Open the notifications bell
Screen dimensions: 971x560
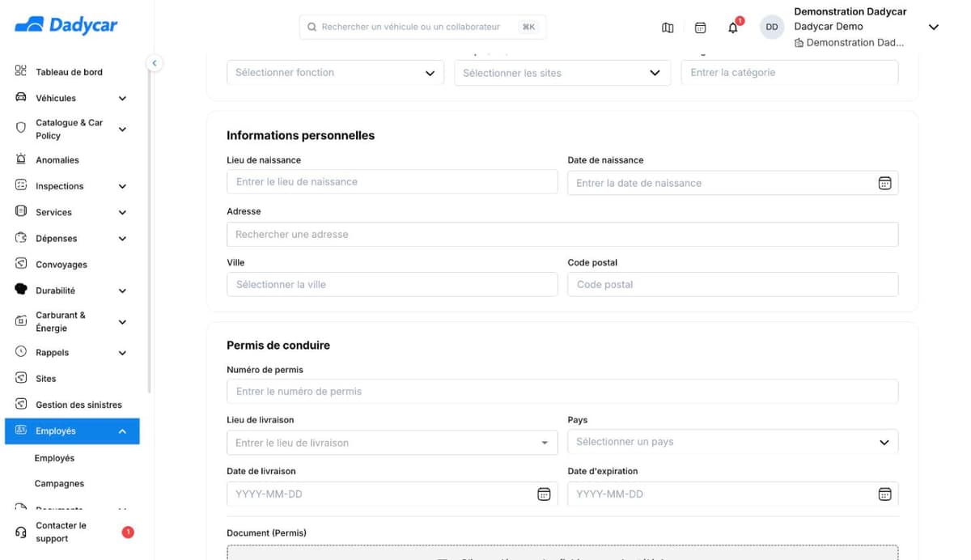coord(733,28)
